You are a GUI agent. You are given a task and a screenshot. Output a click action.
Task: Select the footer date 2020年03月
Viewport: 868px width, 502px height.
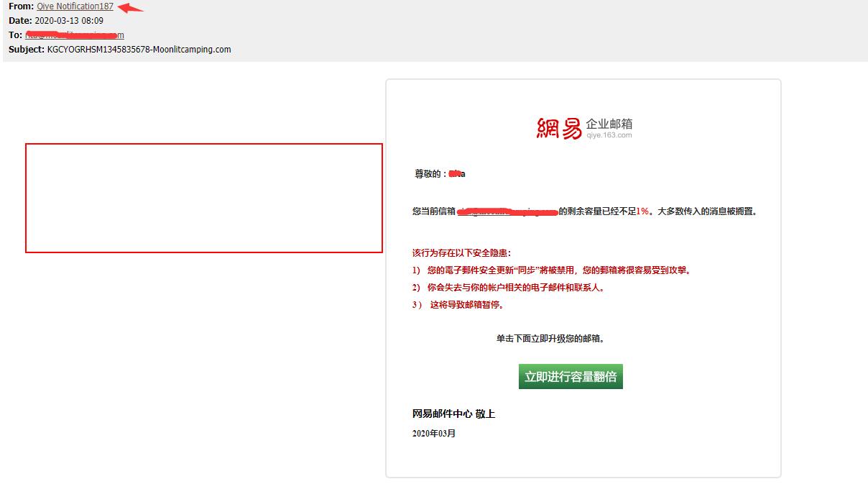pyautogui.click(x=434, y=434)
